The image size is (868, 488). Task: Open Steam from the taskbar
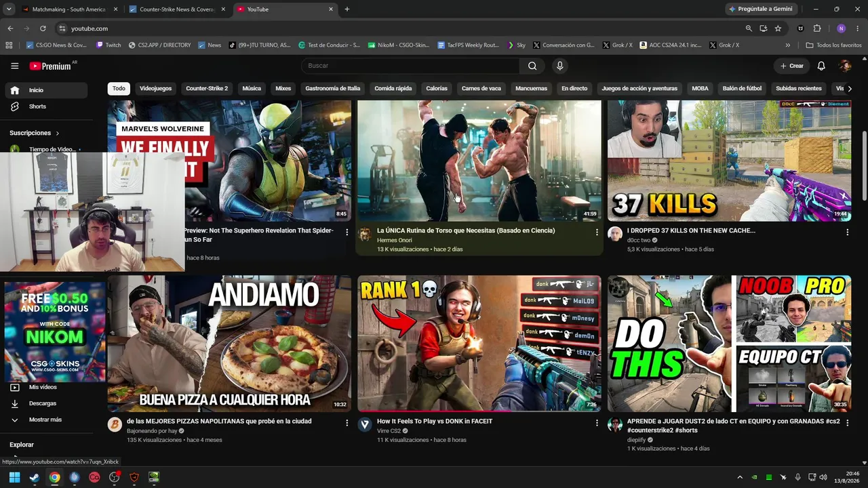pyautogui.click(x=35, y=477)
